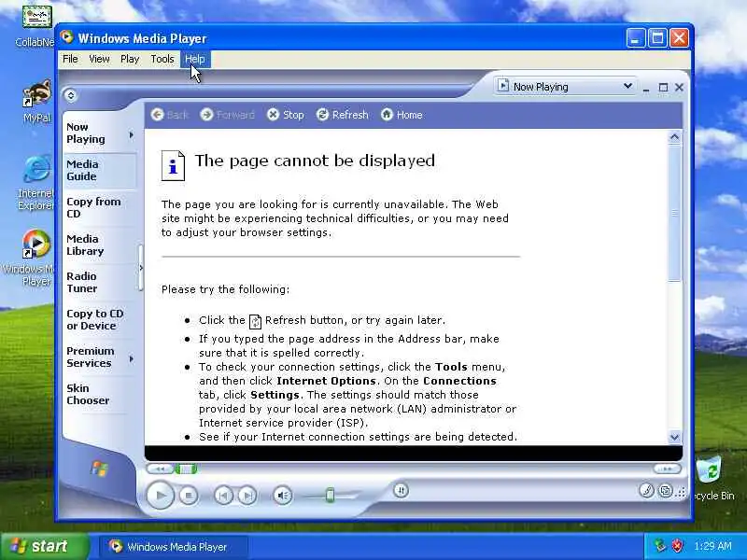
Task: Click the inline Refresh icon in instructions
Action: click(255, 321)
